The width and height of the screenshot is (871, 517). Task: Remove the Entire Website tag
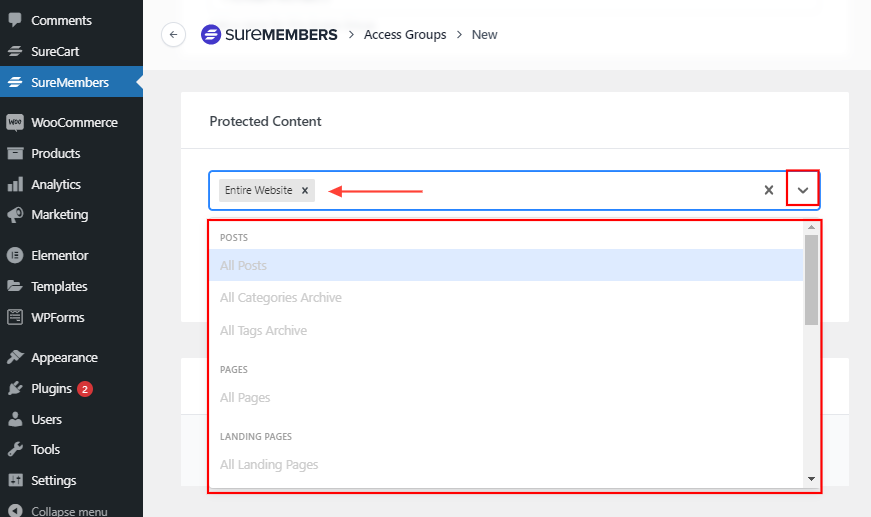coord(305,190)
